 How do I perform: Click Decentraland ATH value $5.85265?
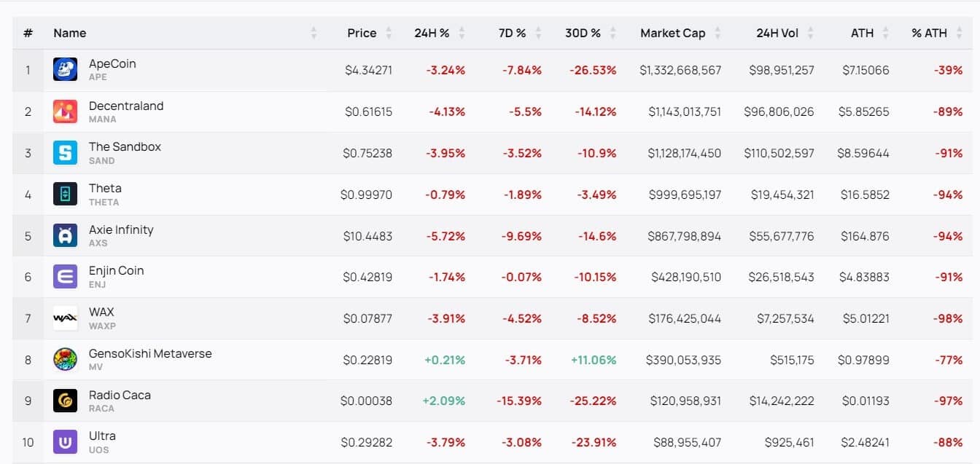[x=863, y=111]
